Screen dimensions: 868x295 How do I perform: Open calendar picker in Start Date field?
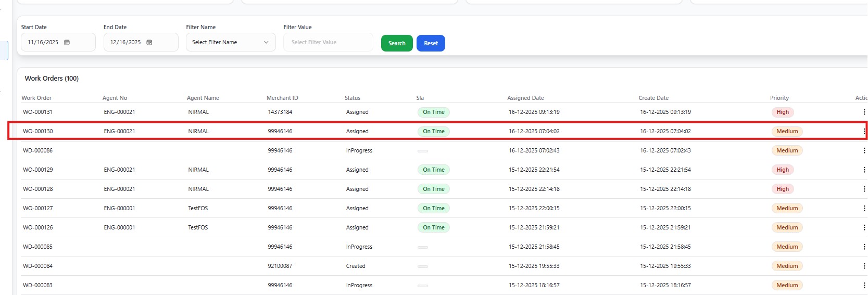[67, 43]
